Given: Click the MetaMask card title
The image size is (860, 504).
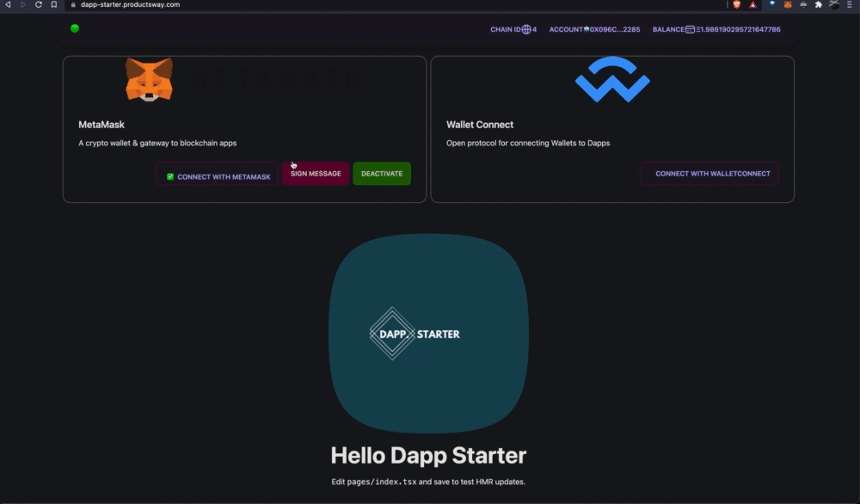Looking at the screenshot, I should pyautogui.click(x=101, y=125).
